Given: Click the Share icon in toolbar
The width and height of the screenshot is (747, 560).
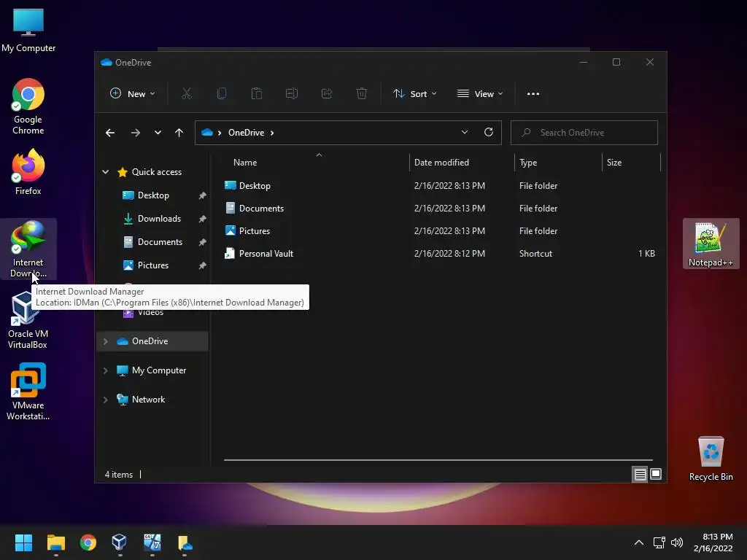Looking at the screenshot, I should (x=327, y=94).
